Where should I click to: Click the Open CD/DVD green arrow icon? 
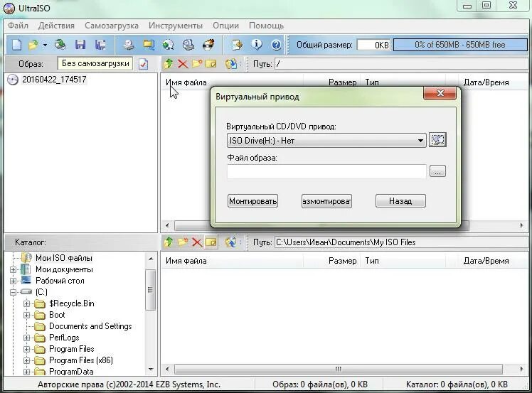point(60,45)
